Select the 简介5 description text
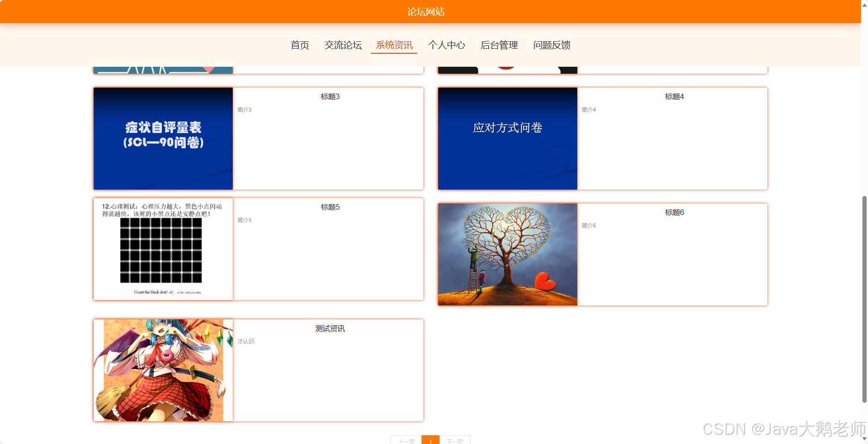868x444 pixels. [x=244, y=220]
